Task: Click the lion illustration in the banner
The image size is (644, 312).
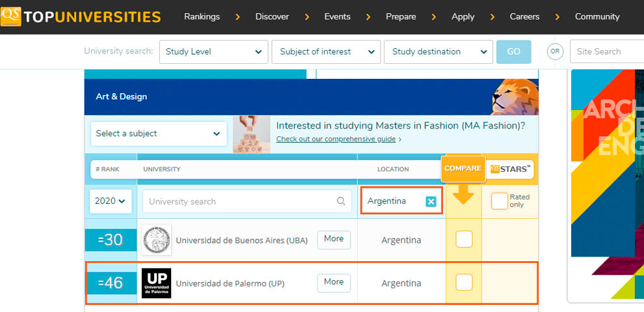Action: click(515, 97)
